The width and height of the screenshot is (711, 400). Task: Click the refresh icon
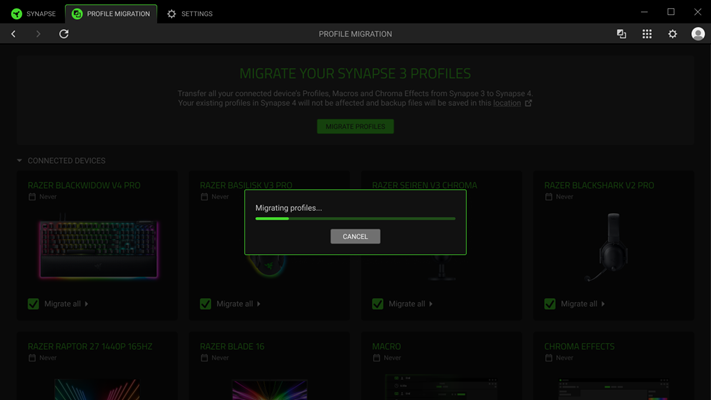(64, 34)
